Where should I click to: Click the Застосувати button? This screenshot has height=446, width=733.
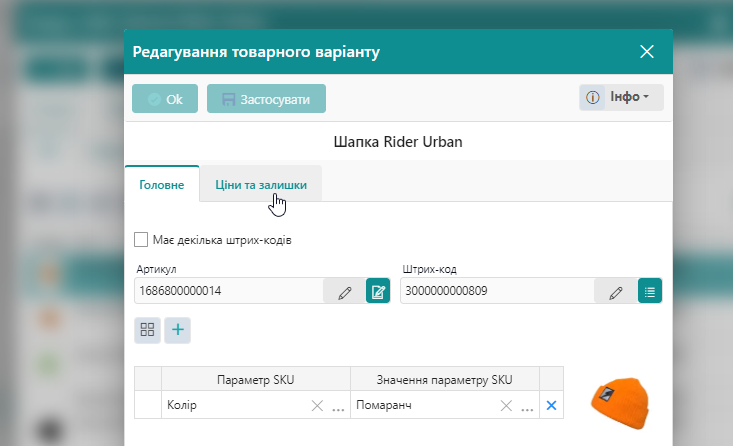click(x=266, y=99)
